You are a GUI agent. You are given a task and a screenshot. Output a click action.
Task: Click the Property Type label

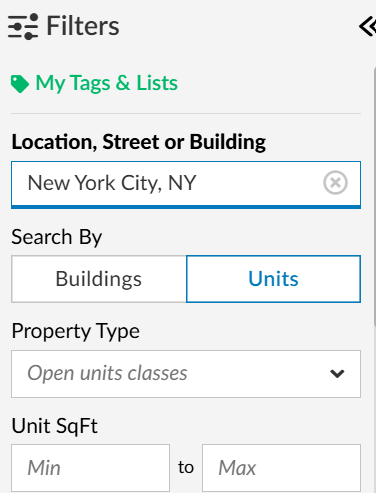[x=76, y=331]
